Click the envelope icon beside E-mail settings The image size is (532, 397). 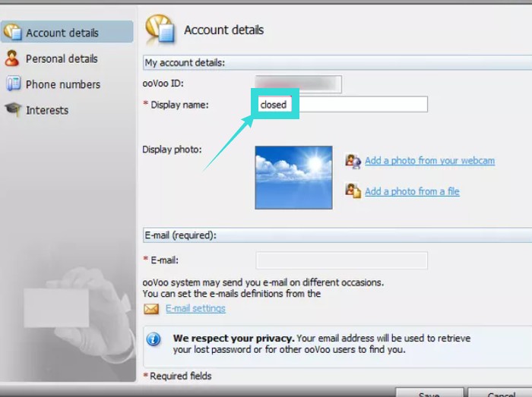click(151, 309)
